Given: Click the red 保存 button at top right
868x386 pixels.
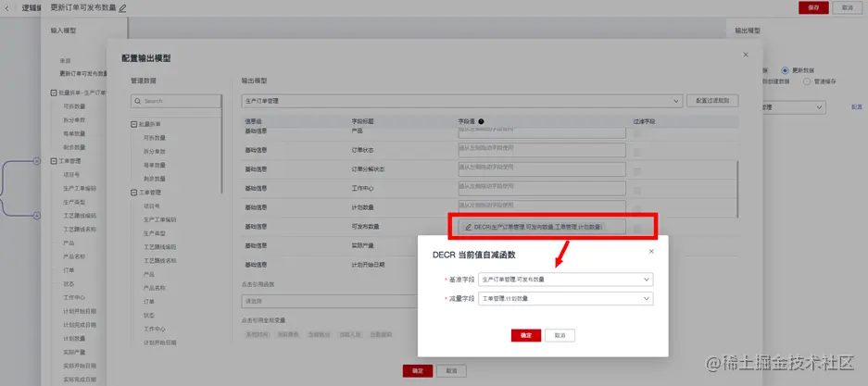Looking at the screenshot, I should pyautogui.click(x=813, y=7).
